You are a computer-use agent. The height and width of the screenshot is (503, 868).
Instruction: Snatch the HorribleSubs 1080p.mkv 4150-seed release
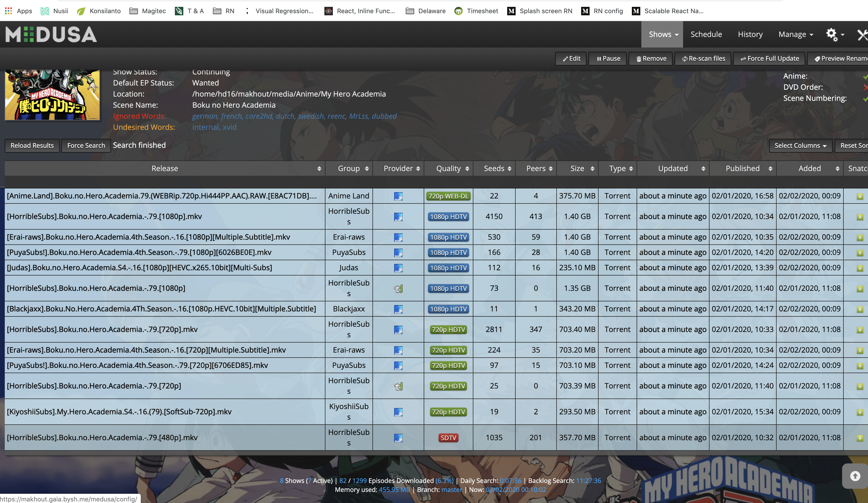tap(860, 217)
